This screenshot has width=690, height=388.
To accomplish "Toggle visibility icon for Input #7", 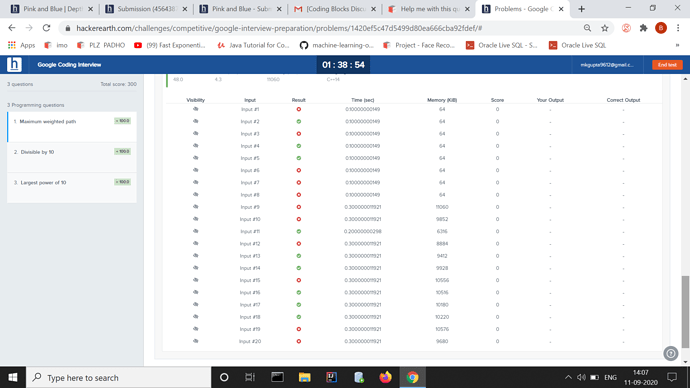I will click(195, 182).
